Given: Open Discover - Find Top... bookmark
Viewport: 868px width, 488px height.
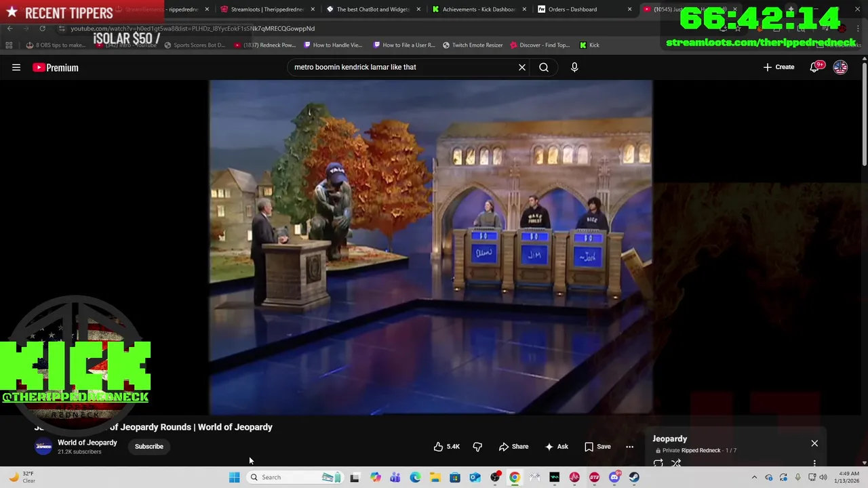Looking at the screenshot, I should coord(540,45).
